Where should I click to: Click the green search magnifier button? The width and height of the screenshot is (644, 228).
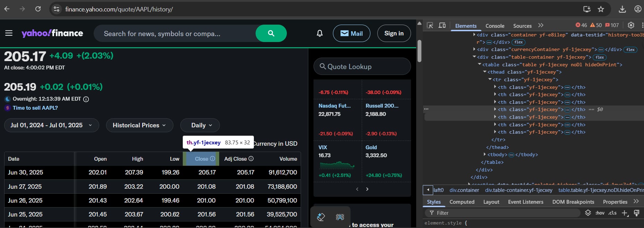click(x=271, y=33)
